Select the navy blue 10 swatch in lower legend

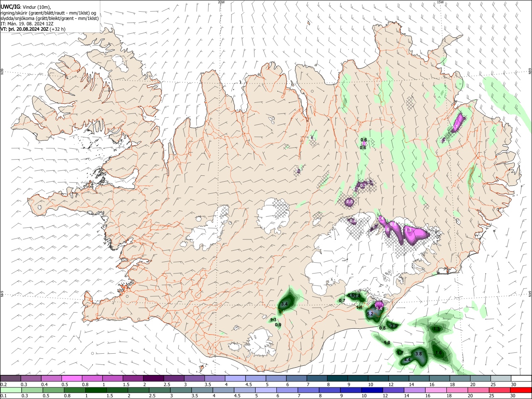tap(372, 390)
